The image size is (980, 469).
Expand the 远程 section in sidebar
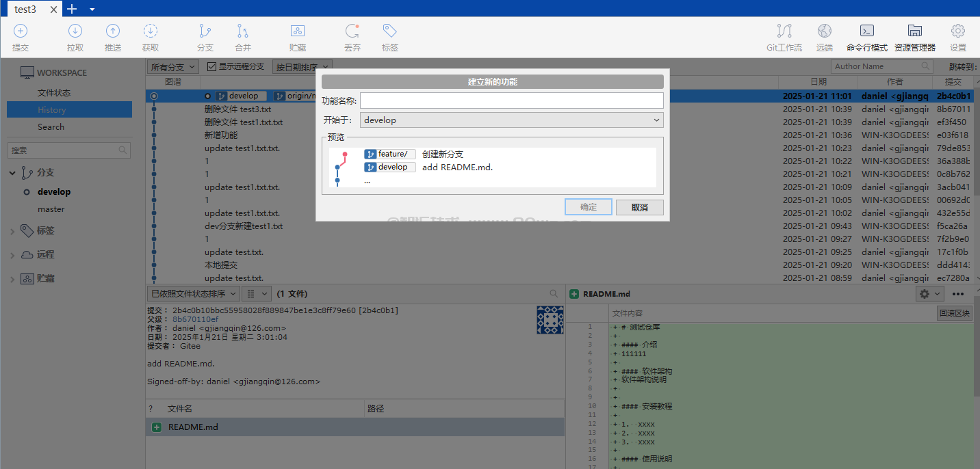pyautogui.click(x=12, y=255)
